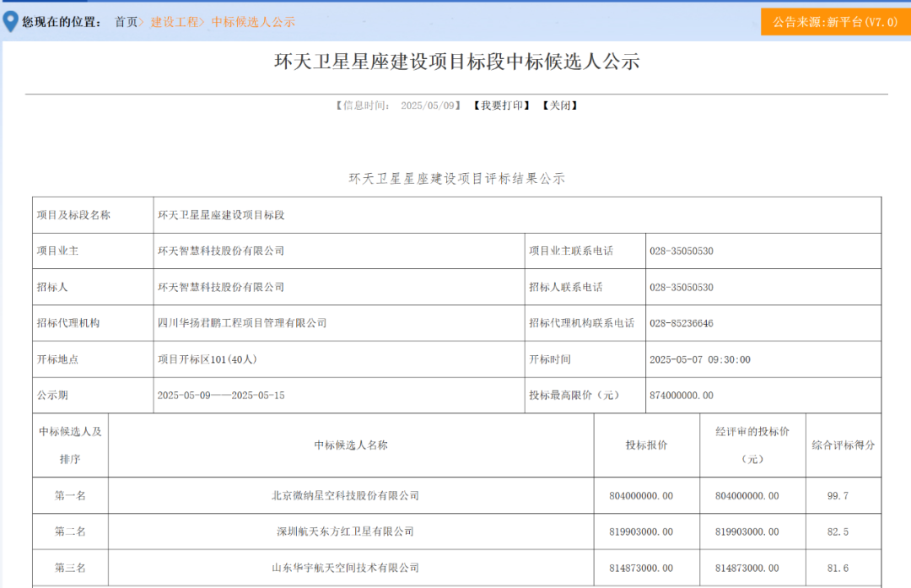
Task: Click 经评审的投标价 value in the 第二名 row
Action: (747, 531)
